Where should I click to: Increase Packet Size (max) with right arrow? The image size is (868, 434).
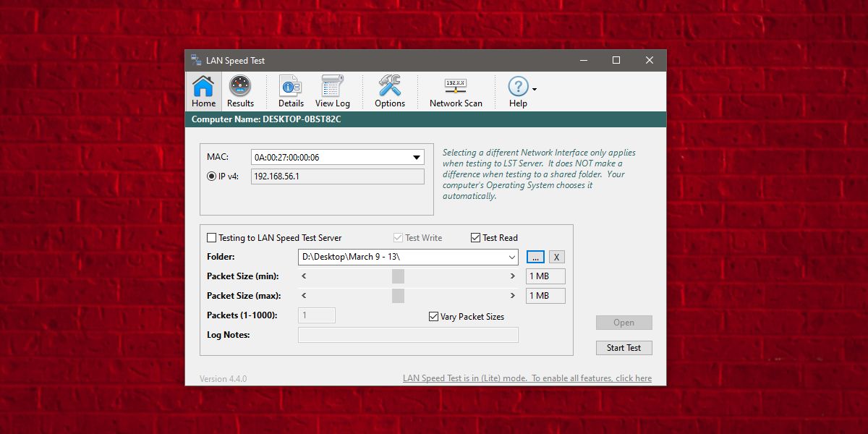(x=513, y=295)
